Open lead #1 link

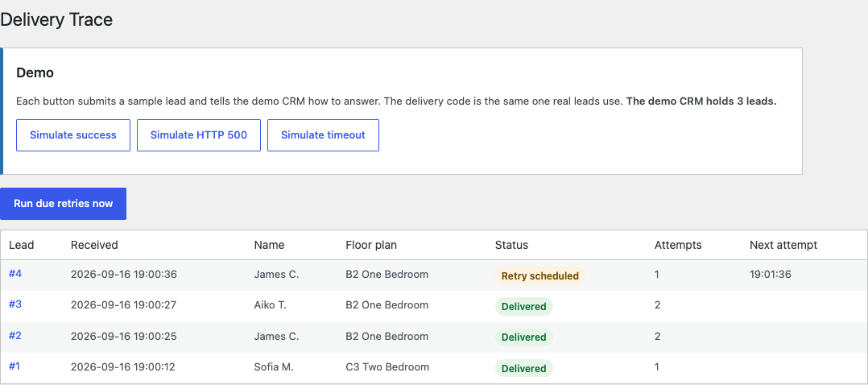pos(15,366)
